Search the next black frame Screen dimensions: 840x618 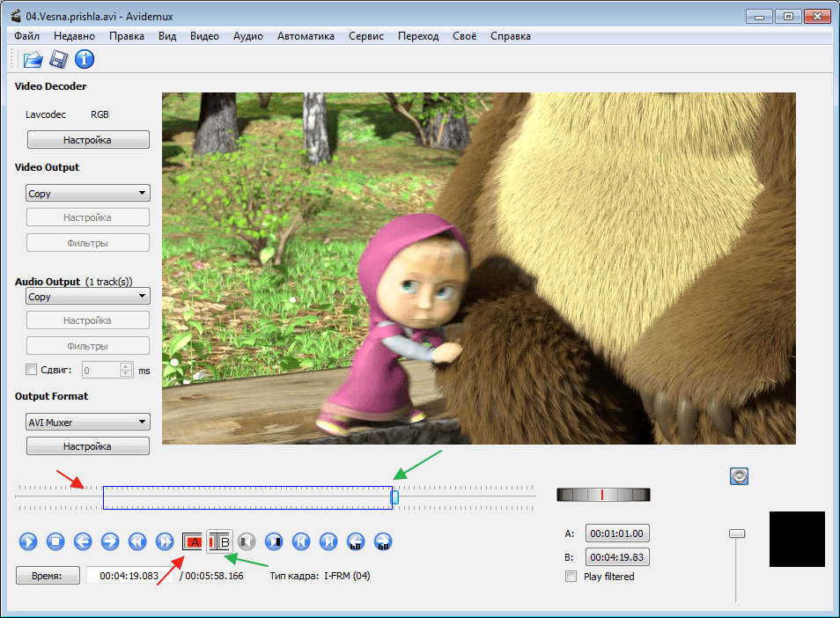click(275, 541)
